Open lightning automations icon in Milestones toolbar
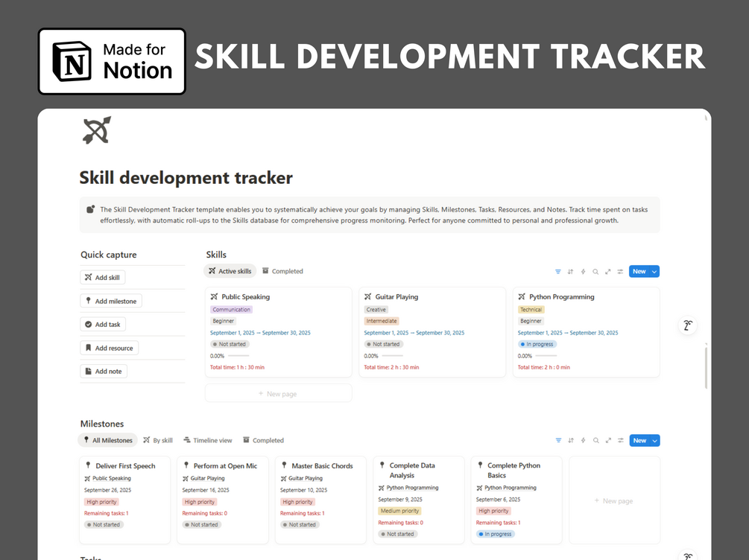The width and height of the screenshot is (749, 560). pos(584,441)
